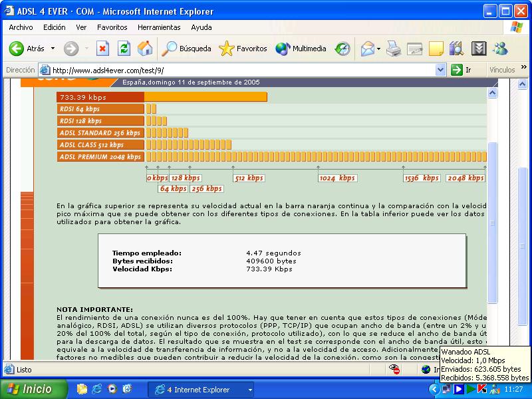Click the ADSL PREMIUM 2048 kbps label
Image resolution: width=532 pixels, height=399 pixels.
point(100,157)
